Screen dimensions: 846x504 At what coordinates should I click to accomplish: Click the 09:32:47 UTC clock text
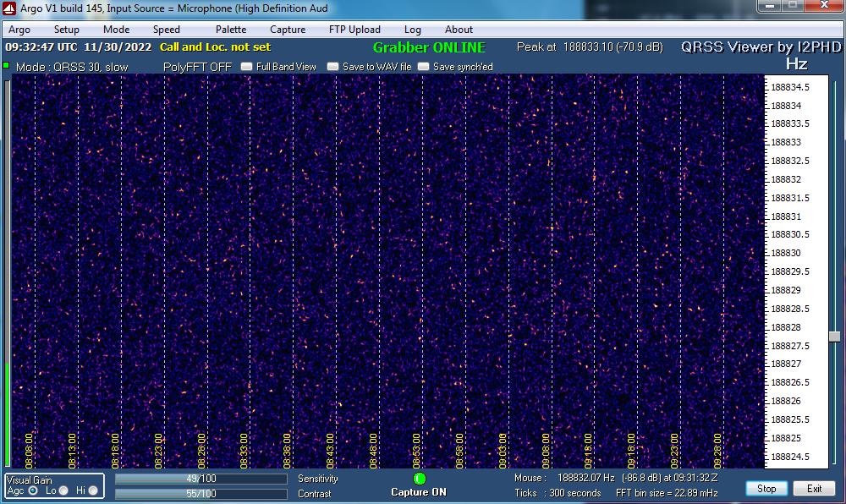pyautogui.click(x=41, y=47)
